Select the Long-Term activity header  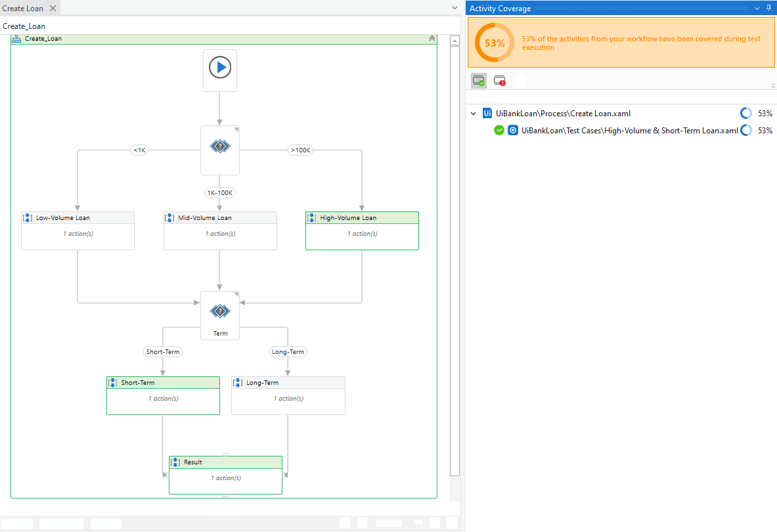pyautogui.click(x=288, y=382)
